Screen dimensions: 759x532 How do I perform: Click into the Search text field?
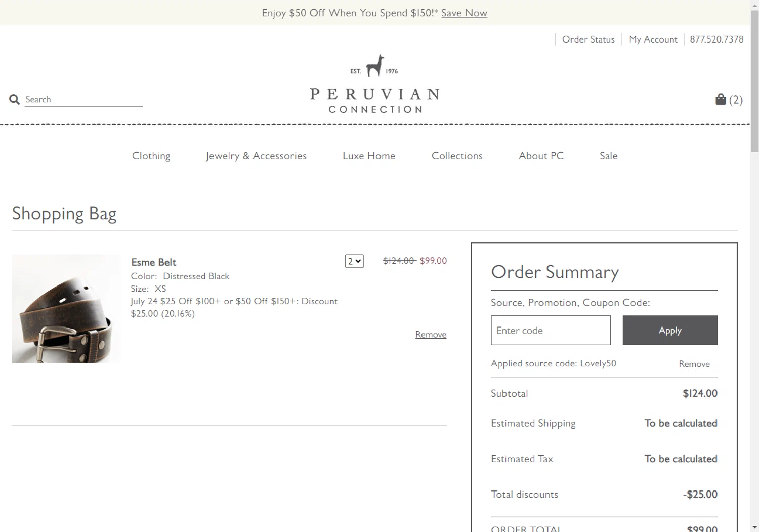point(83,100)
